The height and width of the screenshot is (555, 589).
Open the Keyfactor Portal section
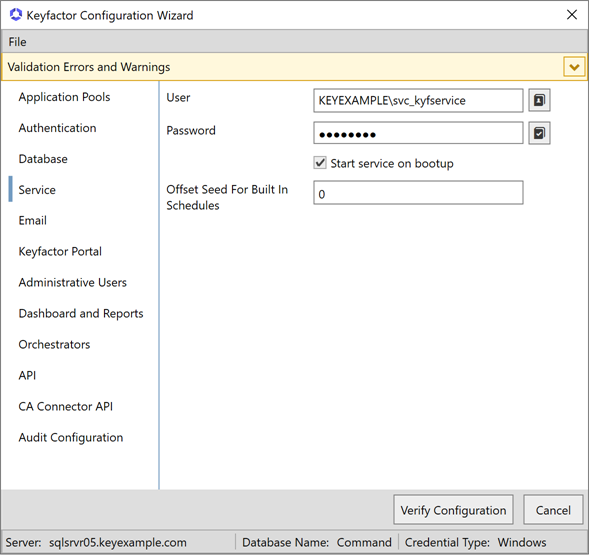coord(60,251)
